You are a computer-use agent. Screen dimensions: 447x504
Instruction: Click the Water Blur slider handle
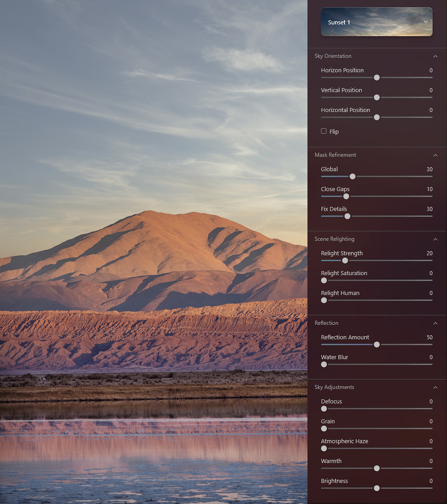pos(324,365)
